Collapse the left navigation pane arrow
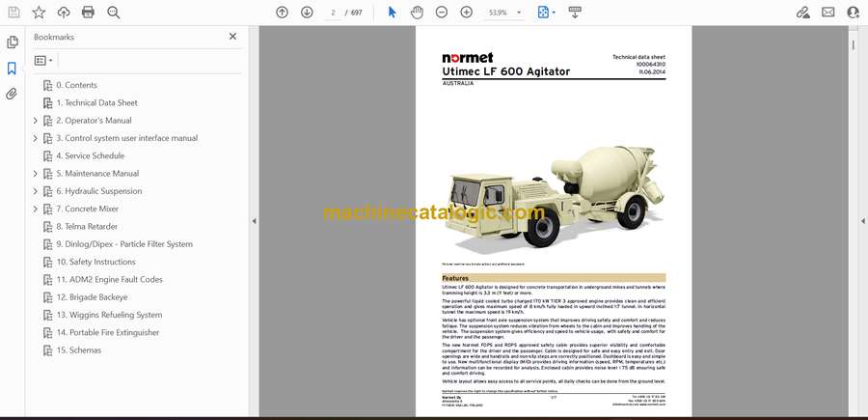Image resolution: width=868 pixels, height=420 pixels. [254, 221]
